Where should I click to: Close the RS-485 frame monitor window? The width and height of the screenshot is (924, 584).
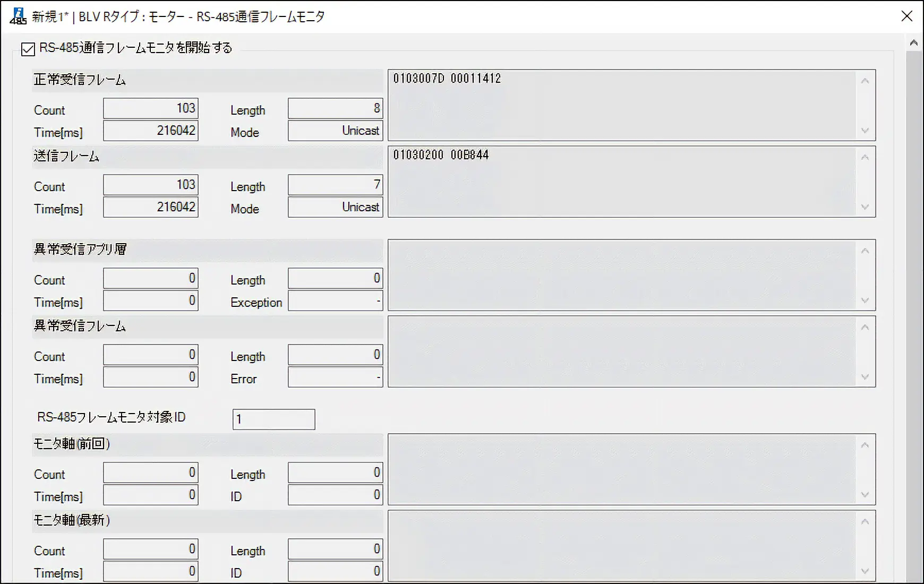click(x=906, y=16)
